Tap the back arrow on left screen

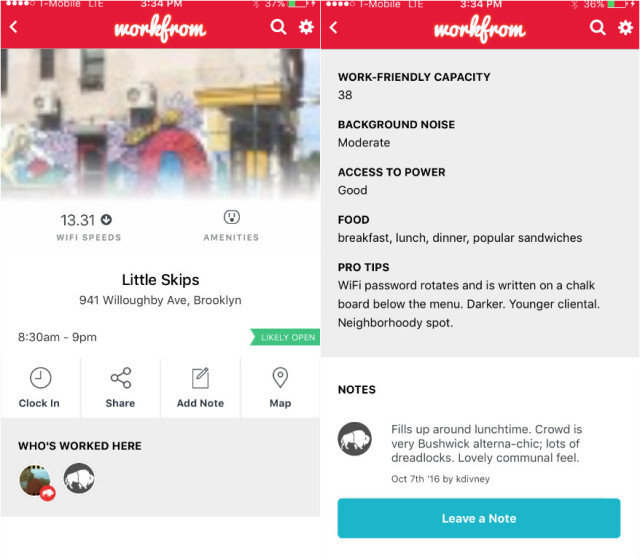[x=13, y=27]
